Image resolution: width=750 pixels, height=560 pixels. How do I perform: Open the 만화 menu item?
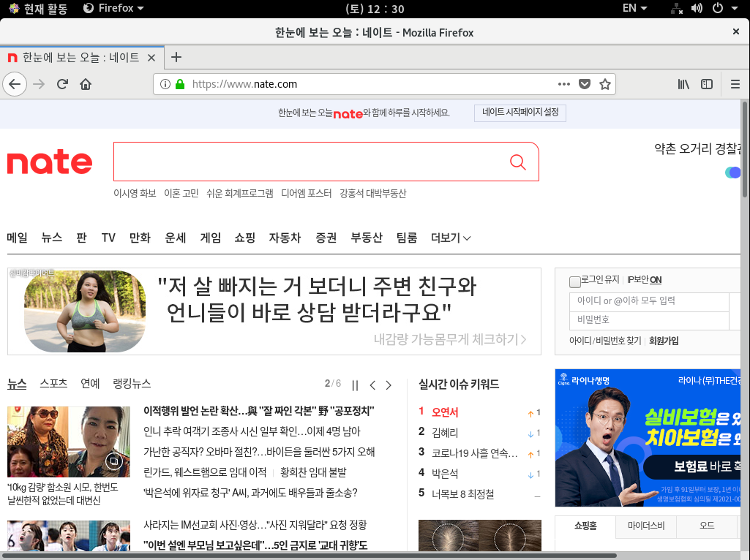click(x=140, y=238)
